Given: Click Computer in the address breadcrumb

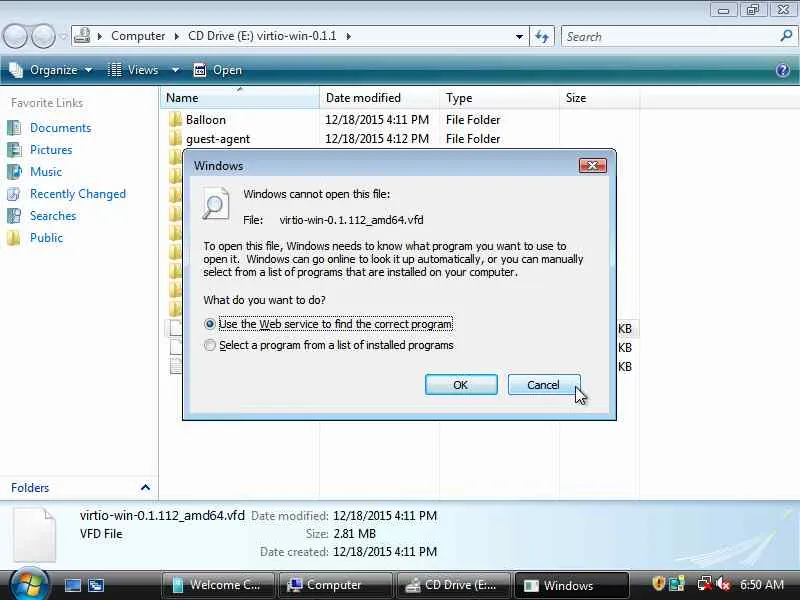Looking at the screenshot, I should pos(138,36).
